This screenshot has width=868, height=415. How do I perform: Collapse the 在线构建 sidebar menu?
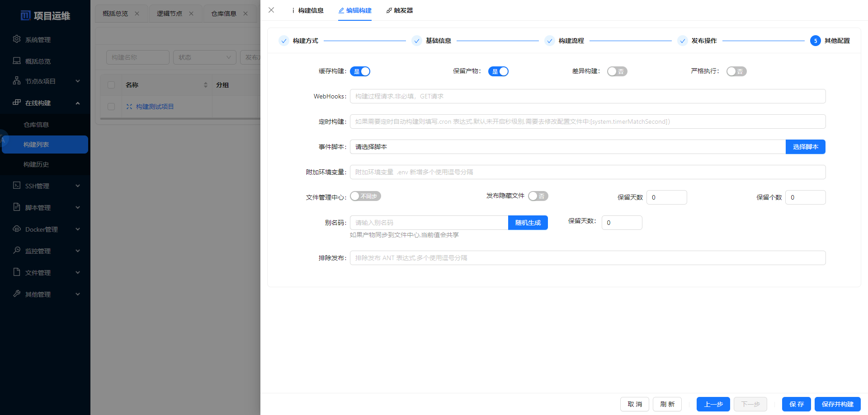coord(77,103)
